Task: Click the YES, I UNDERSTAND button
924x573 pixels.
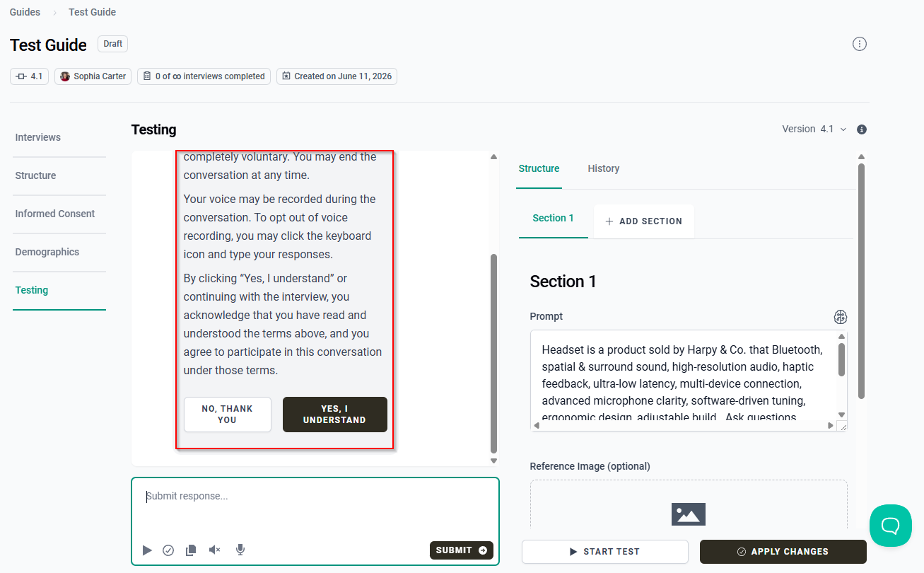Action: tap(334, 415)
